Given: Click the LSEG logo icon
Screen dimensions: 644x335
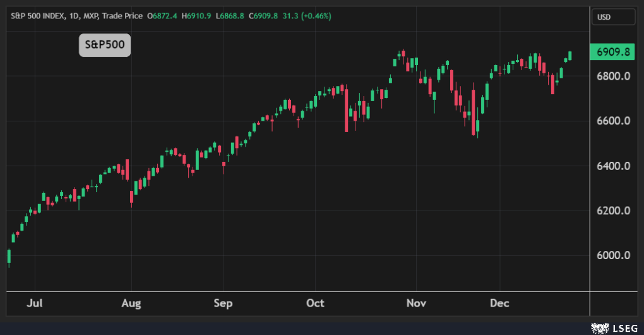Looking at the screenshot, I should [x=597, y=327].
